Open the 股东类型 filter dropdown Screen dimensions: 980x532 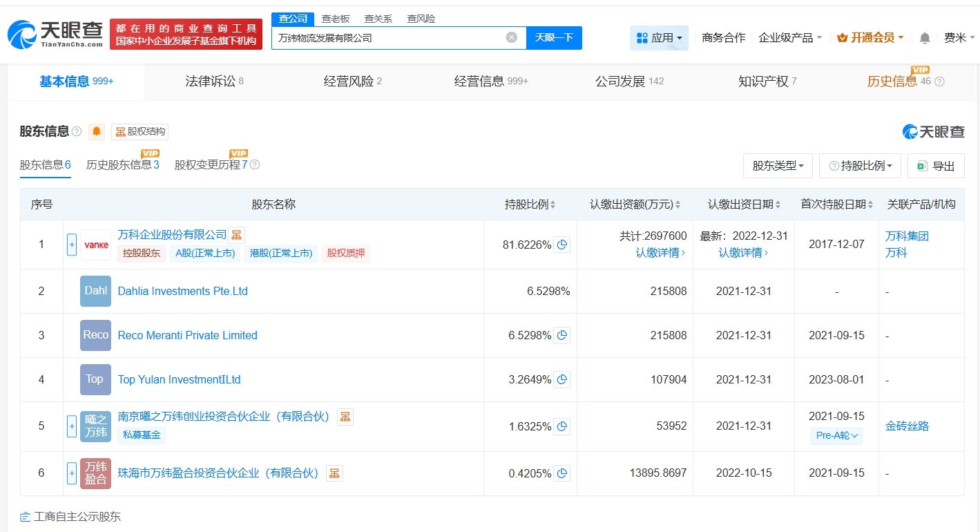[778, 165]
